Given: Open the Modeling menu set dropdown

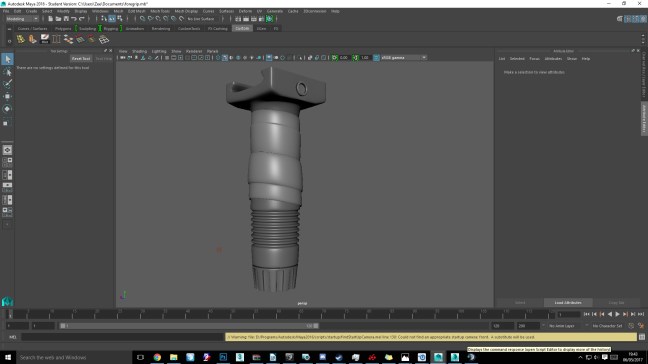Looking at the screenshot, I should pyautogui.click(x=22, y=19).
